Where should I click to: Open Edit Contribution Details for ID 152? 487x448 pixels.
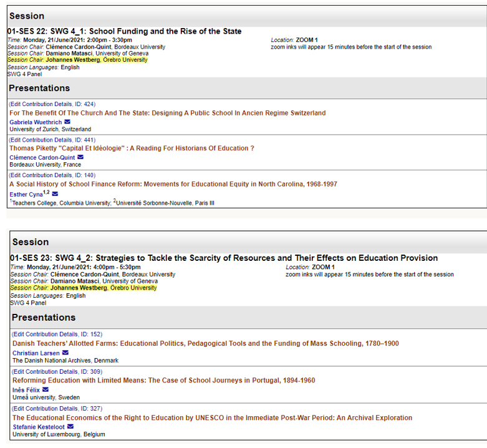[x=57, y=334]
